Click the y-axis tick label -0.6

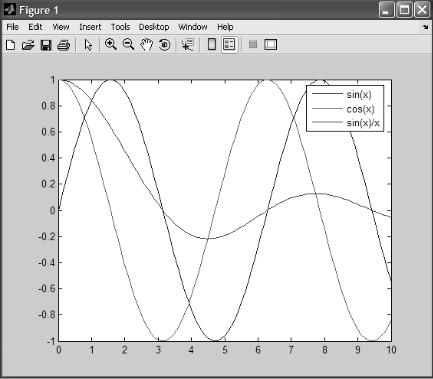47,288
